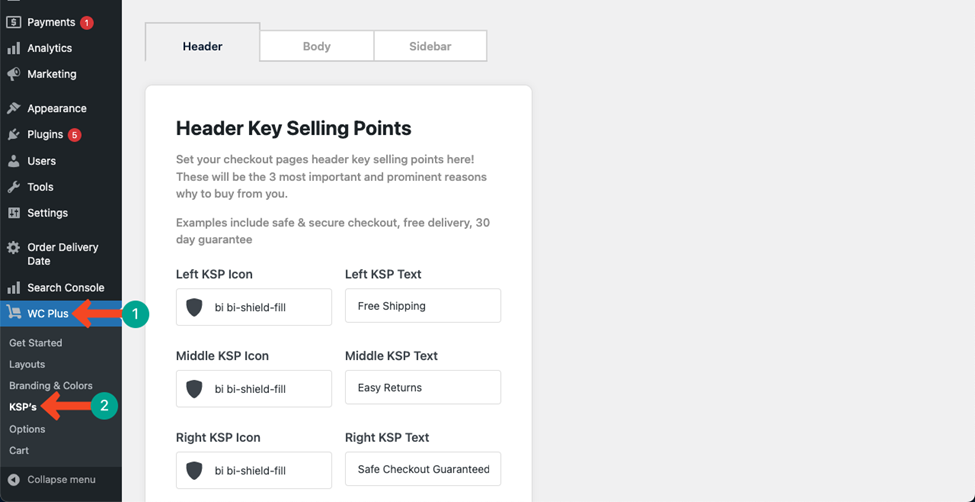The width and height of the screenshot is (975, 502).
Task: Switch to the Sidebar tab
Action: 430,46
